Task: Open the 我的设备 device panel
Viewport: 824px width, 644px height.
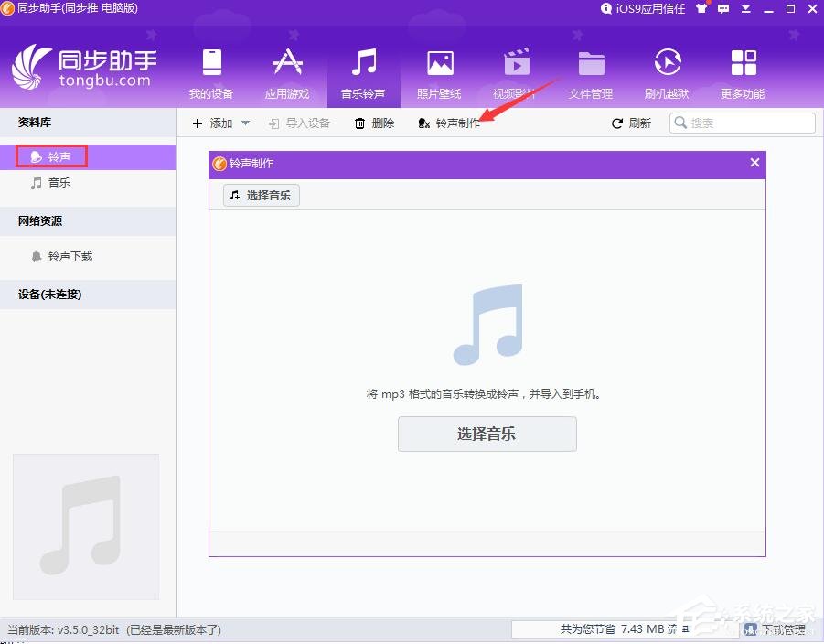Action: click(x=212, y=73)
